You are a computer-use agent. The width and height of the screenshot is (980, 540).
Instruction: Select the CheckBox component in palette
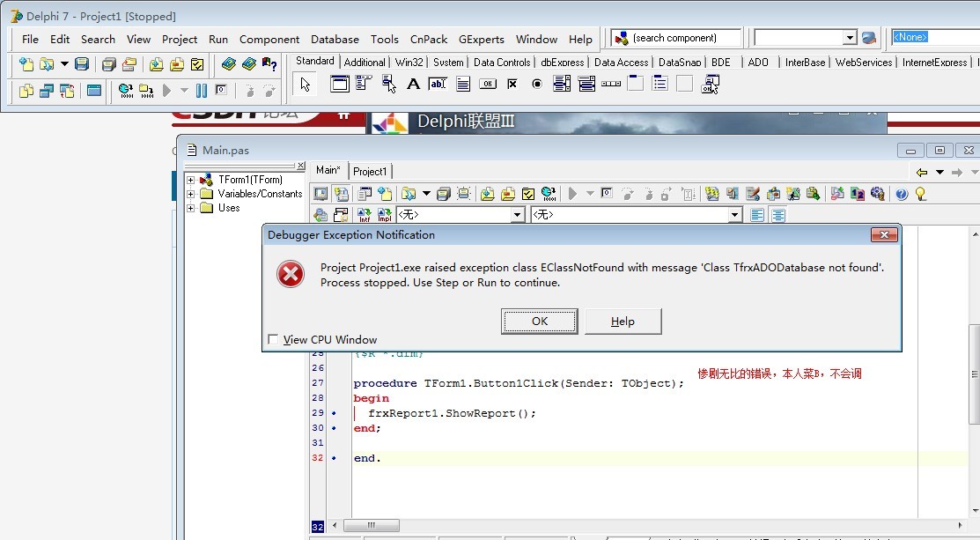pos(512,84)
